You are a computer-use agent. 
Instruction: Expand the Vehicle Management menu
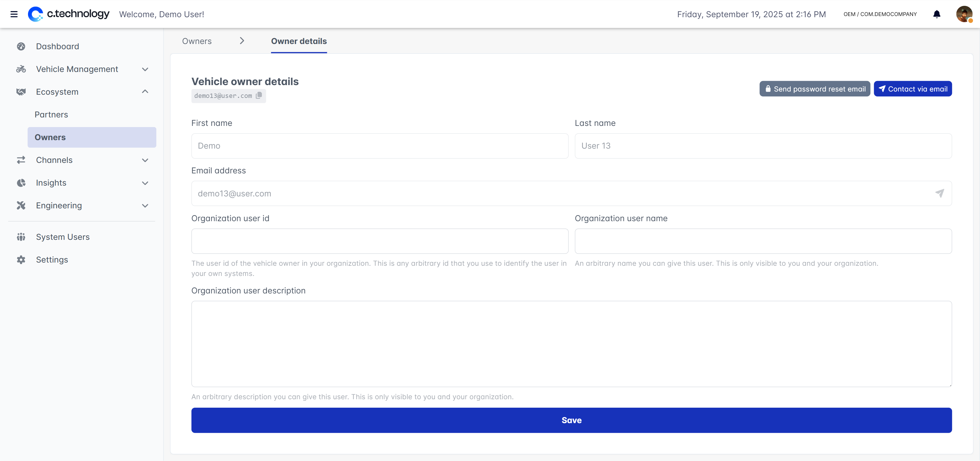pyautogui.click(x=145, y=69)
